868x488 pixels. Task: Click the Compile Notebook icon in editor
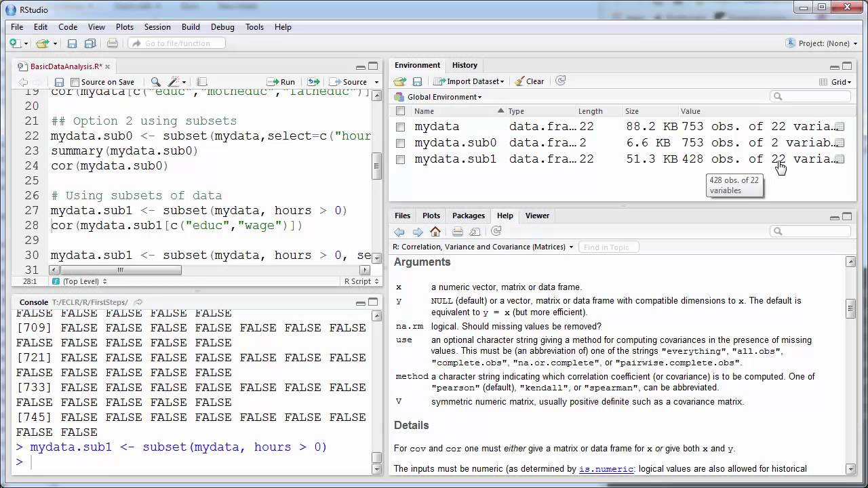(202, 82)
